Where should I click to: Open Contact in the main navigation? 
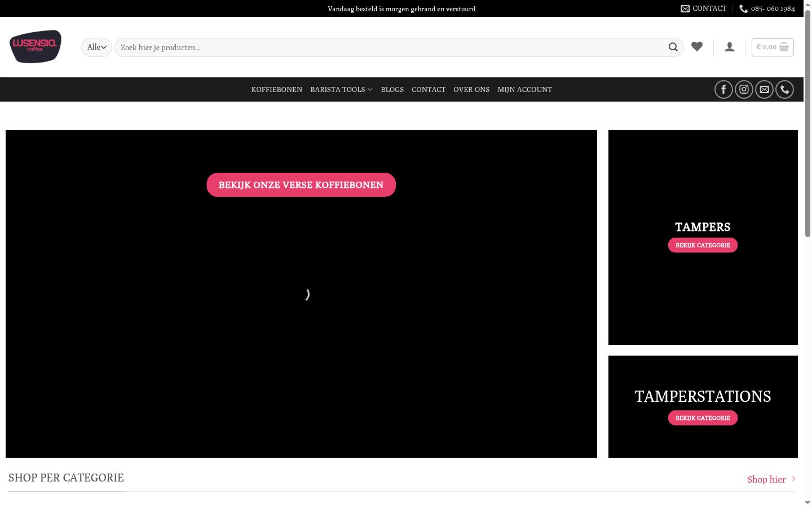click(429, 90)
